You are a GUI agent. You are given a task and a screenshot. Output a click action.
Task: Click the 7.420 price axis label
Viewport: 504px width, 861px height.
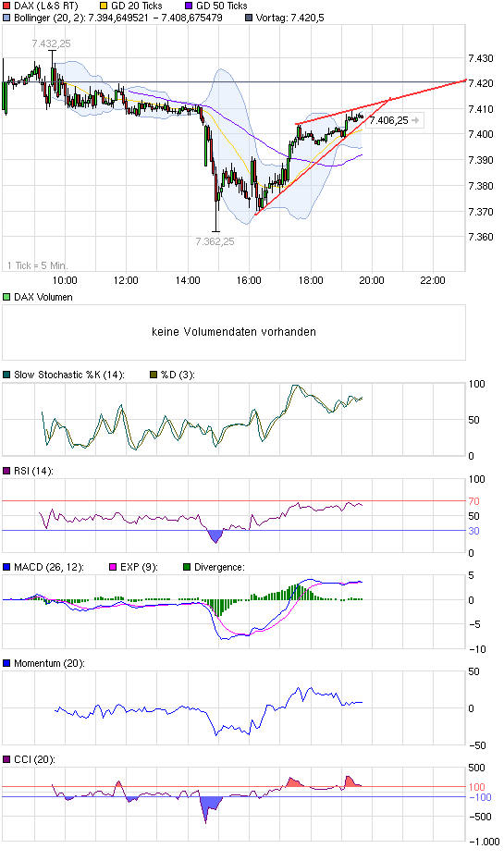[480, 83]
